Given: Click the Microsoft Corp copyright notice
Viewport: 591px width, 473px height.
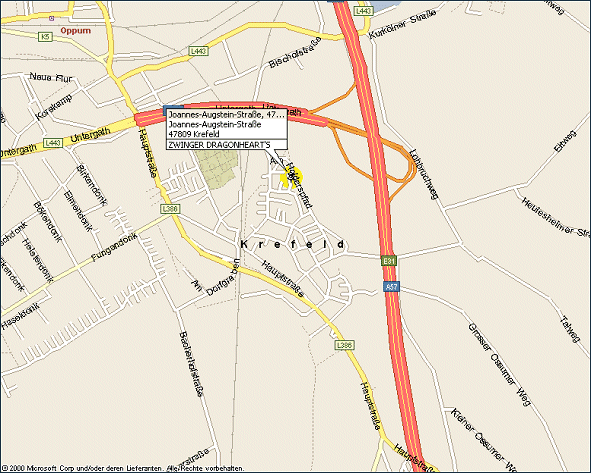Looking at the screenshot, I should pos(123,468).
